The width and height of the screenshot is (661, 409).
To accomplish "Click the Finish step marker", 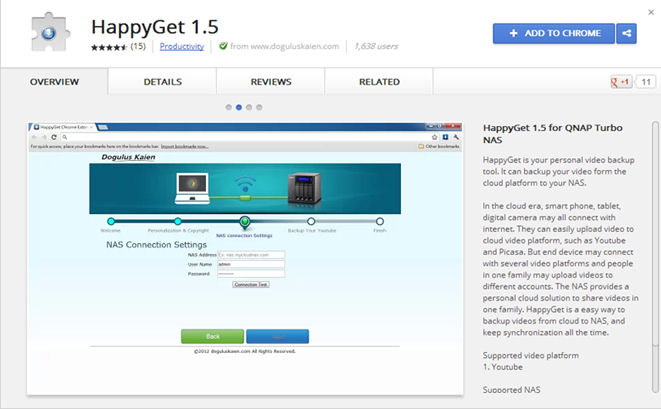I will 380,221.
